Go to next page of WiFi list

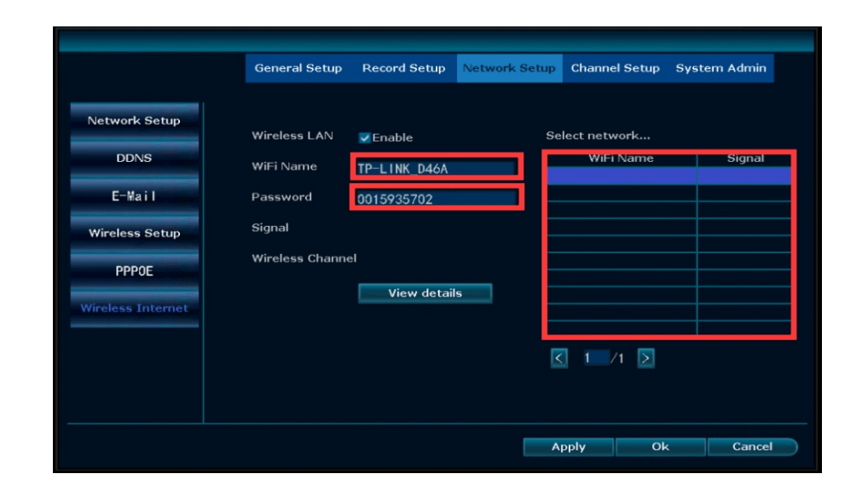point(645,359)
